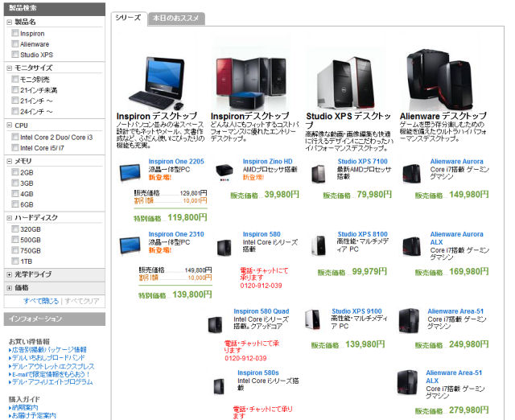Click the Studio XPS 7100 price 79,980円
Image resolution: width=515 pixels, height=420 pixels.
click(x=374, y=195)
